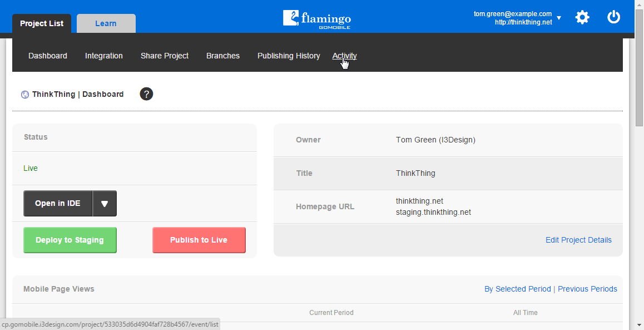
Task: Click the Live status text
Action: 31,168
